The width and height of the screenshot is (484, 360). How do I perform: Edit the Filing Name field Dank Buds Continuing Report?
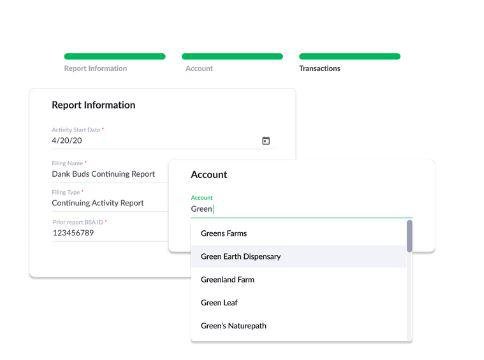pos(110,174)
